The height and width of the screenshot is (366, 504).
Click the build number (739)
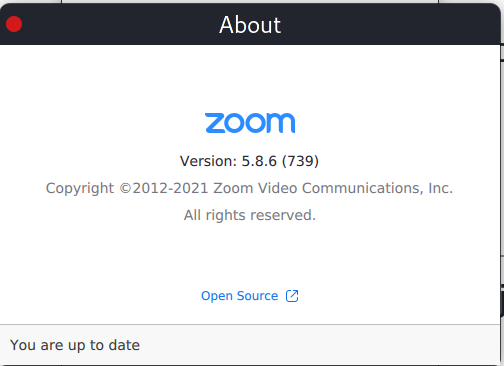pos(300,161)
